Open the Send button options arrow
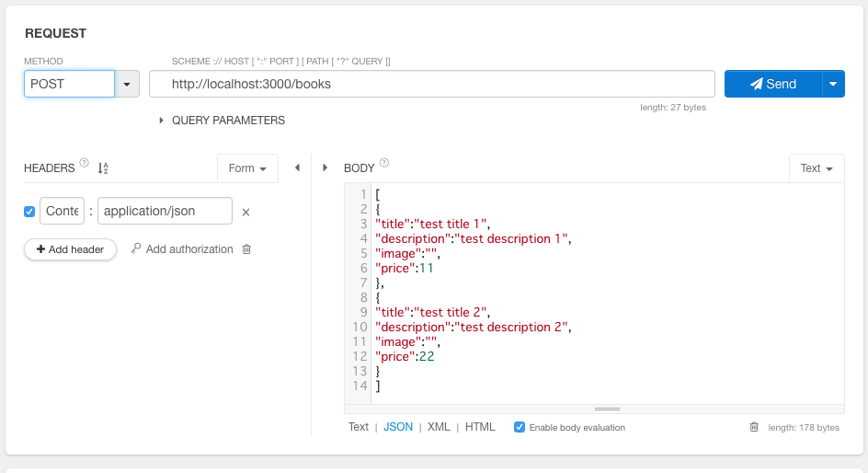Screen dimensions: 868x473 (x=833, y=84)
